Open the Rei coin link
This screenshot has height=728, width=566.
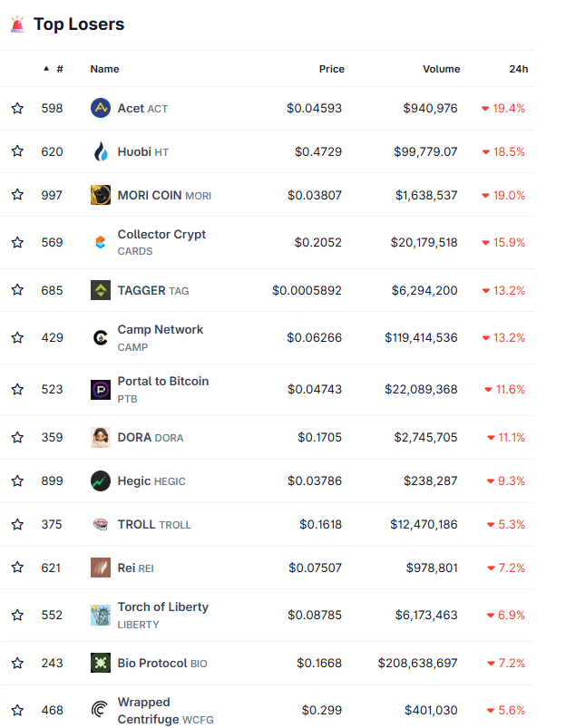tap(126, 568)
